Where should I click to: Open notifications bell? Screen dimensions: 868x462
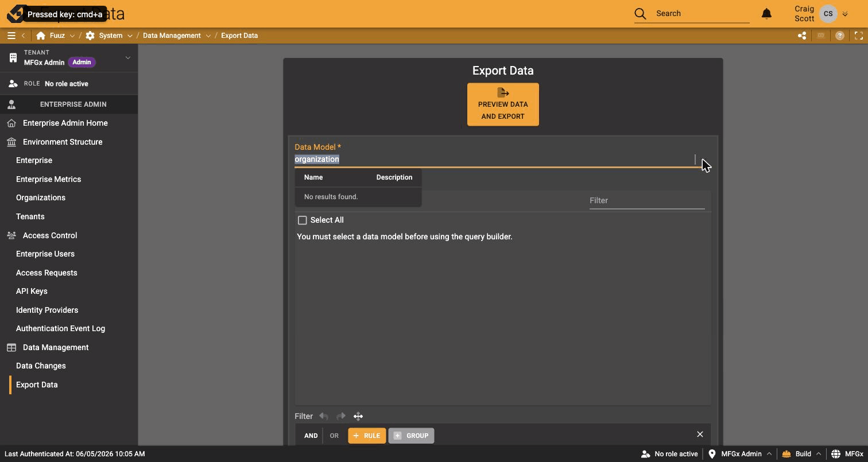(x=766, y=13)
